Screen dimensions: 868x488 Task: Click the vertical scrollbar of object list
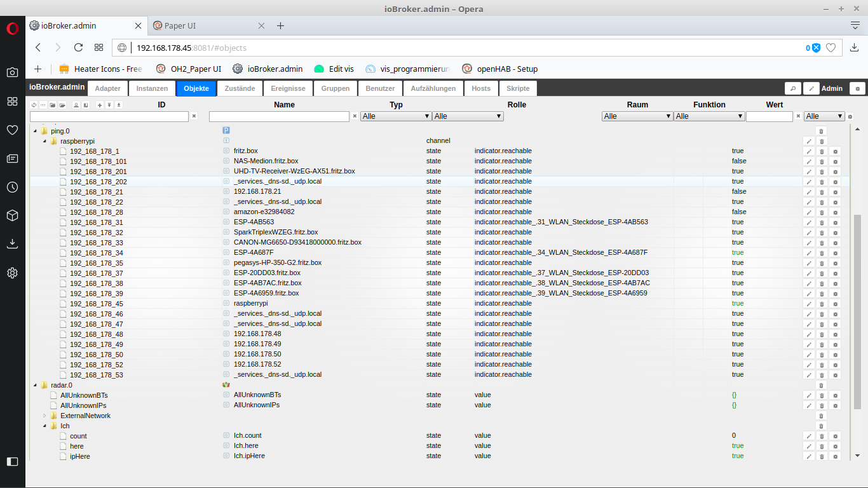(x=858, y=311)
